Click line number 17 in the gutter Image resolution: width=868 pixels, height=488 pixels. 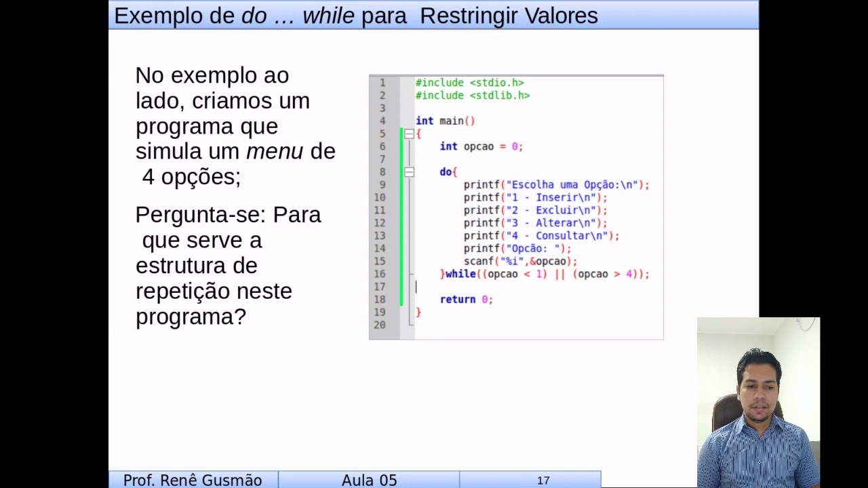click(x=379, y=287)
